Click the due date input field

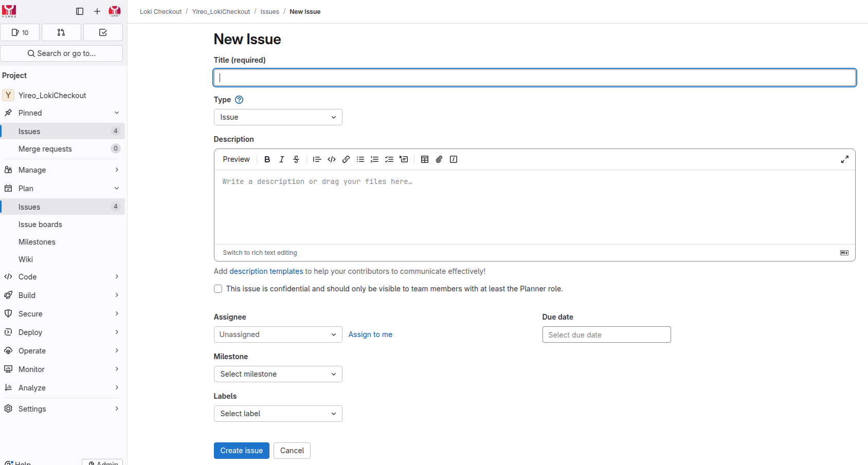tap(606, 334)
